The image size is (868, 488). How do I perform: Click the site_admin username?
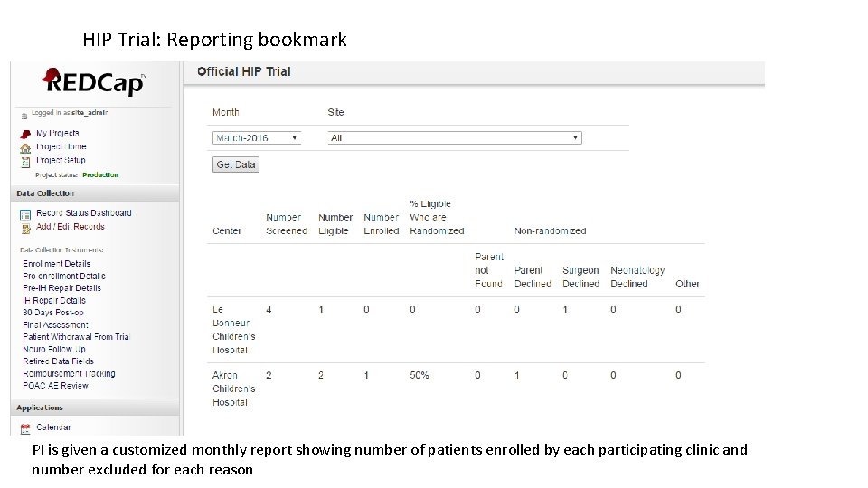click(x=90, y=112)
